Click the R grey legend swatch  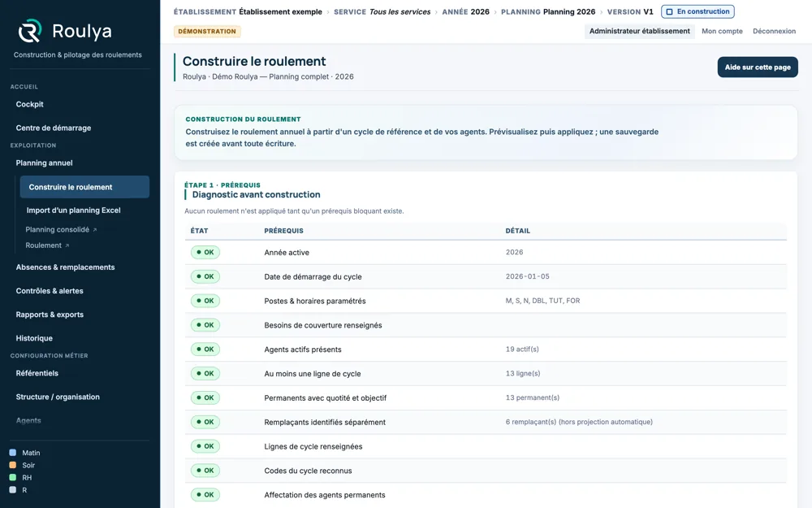(13, 490)
